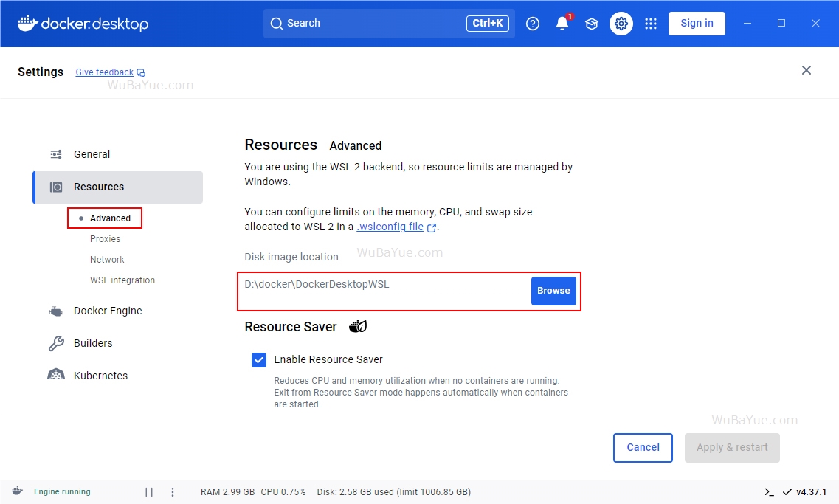Image resolution: width=839 pixels, height=504 pixels.
Task: Click the Disk: 2.58 GB used indicator
Action: coord(394,492)
